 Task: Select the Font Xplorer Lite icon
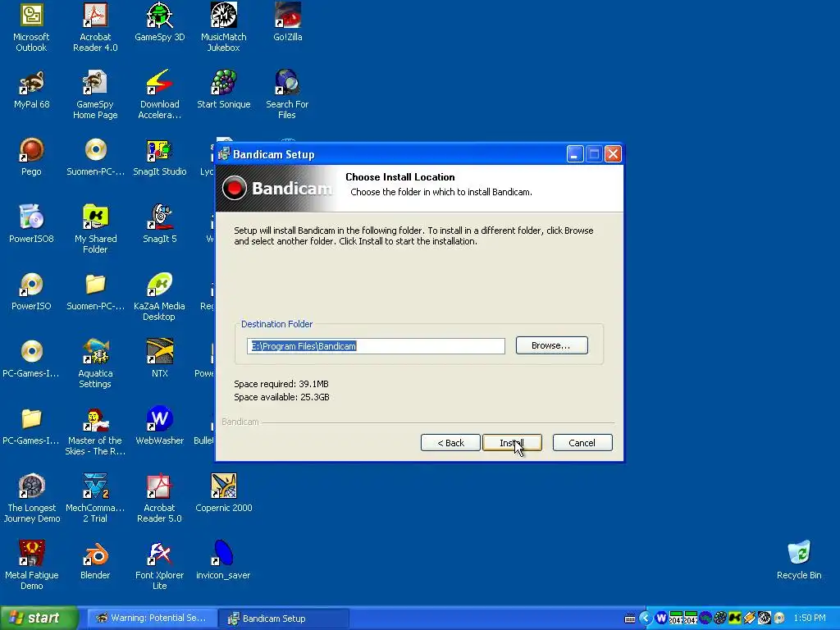pyautogui.click(x=160, y=565)
